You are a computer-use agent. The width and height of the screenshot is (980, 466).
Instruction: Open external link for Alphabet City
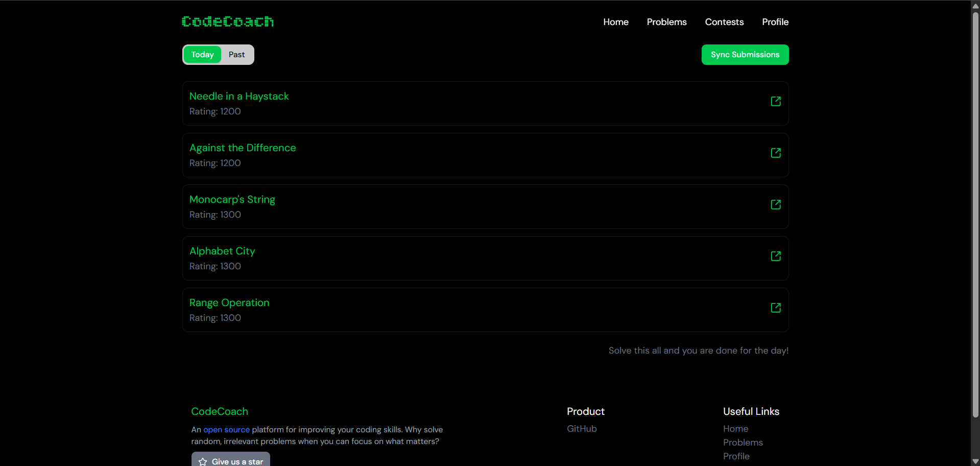point(775,256)
